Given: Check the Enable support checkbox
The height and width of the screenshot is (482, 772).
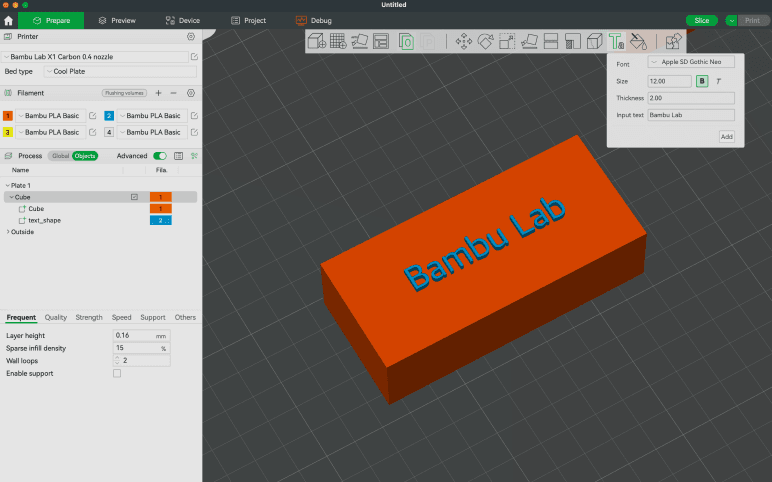Looking at the screenshot, I should (x=117, y=373).
